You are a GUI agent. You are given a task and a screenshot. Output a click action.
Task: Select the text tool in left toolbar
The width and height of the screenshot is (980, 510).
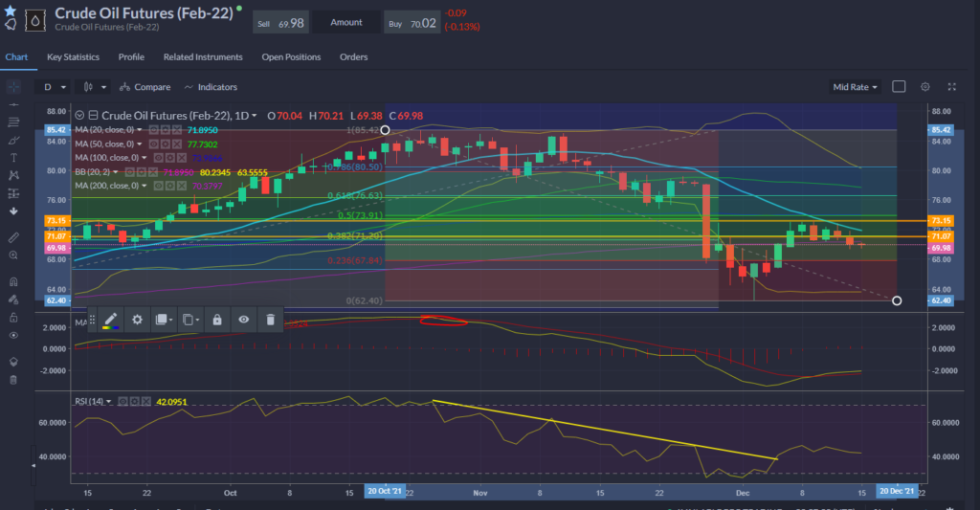(x=13, y=157)
